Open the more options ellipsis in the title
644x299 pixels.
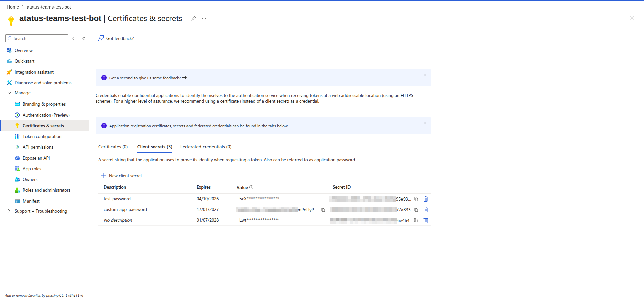click(204, 18)
